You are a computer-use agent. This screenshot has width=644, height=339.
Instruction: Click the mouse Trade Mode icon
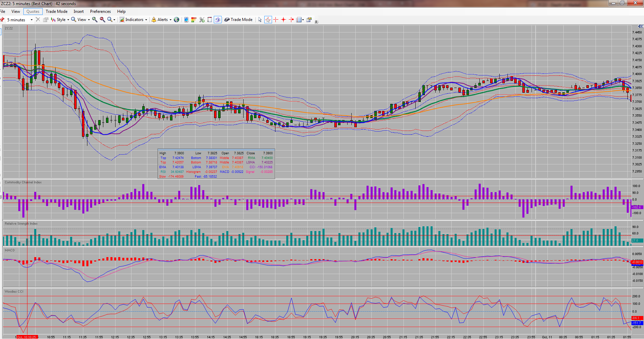point(227,20)
